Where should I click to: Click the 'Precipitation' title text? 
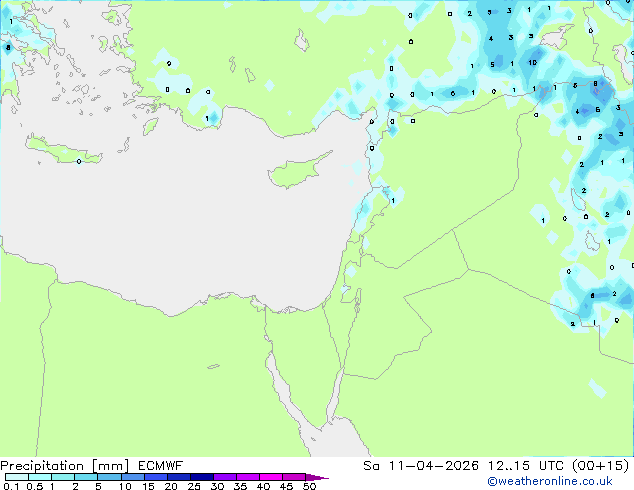[x=42, y=466]
